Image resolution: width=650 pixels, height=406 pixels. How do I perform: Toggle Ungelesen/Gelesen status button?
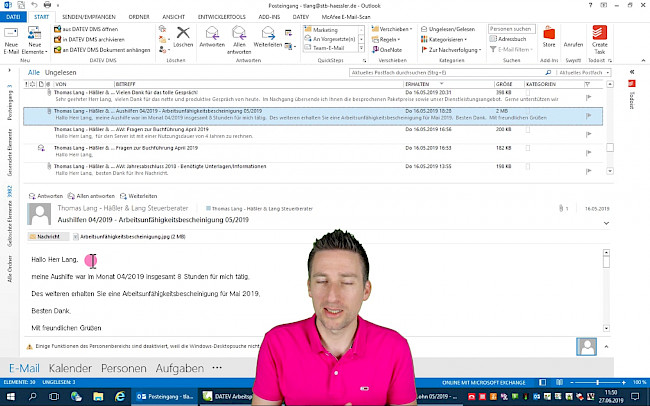[x=449, y=29]
